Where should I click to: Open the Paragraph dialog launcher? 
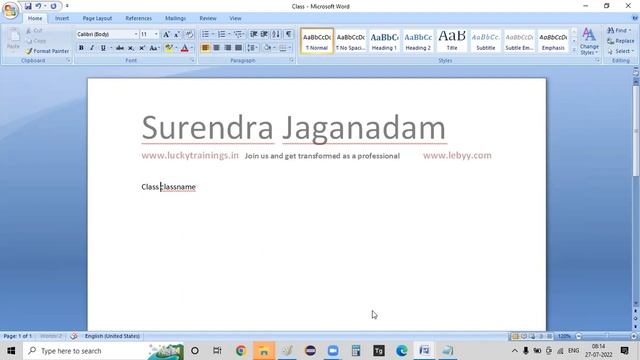(291, 60)
